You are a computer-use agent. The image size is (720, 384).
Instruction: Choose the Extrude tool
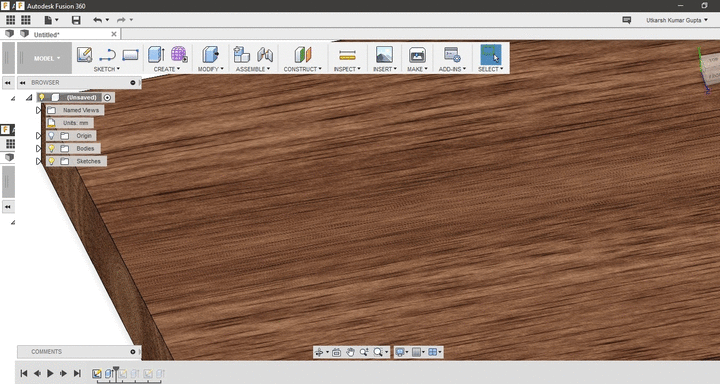157,54
